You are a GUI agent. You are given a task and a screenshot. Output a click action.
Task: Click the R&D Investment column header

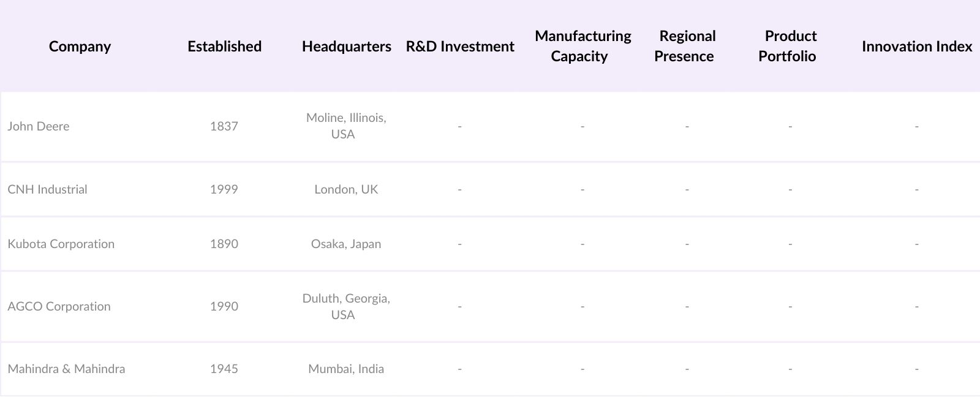click(460, 47)
